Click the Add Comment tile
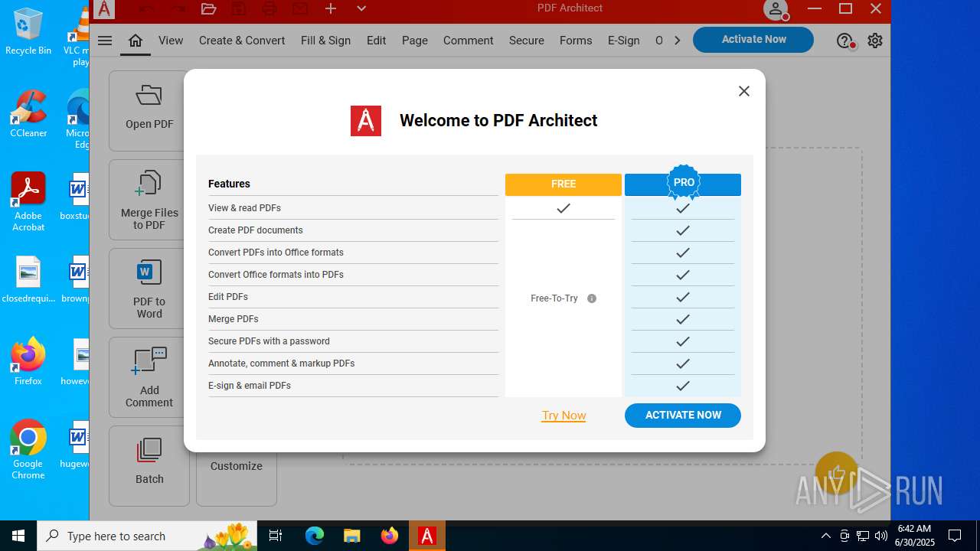 tap(149, 377)
